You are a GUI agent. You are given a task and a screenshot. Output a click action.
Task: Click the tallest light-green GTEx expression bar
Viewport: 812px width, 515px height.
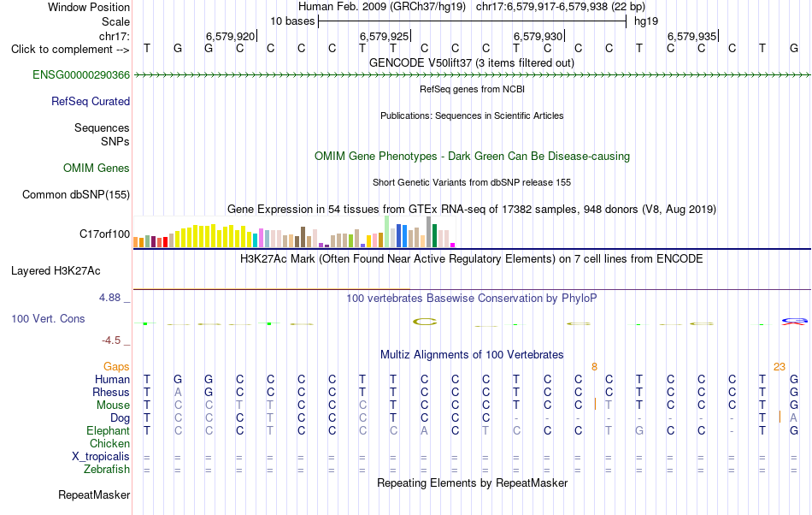[x=387, y=232]
